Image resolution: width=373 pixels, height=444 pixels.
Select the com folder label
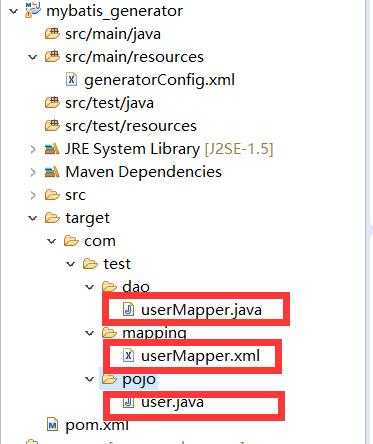click(100, 241)
